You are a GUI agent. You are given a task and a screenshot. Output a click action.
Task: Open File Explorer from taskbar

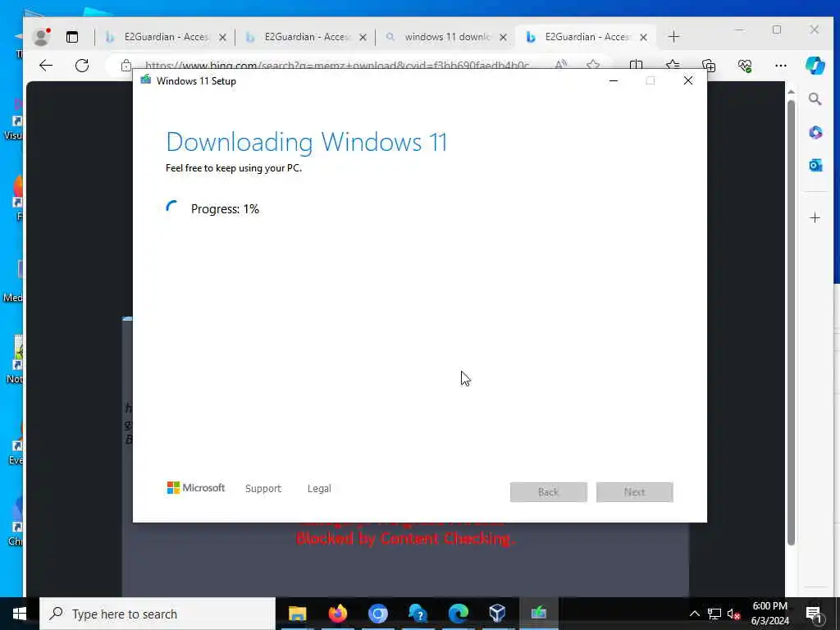pos(297,614)
